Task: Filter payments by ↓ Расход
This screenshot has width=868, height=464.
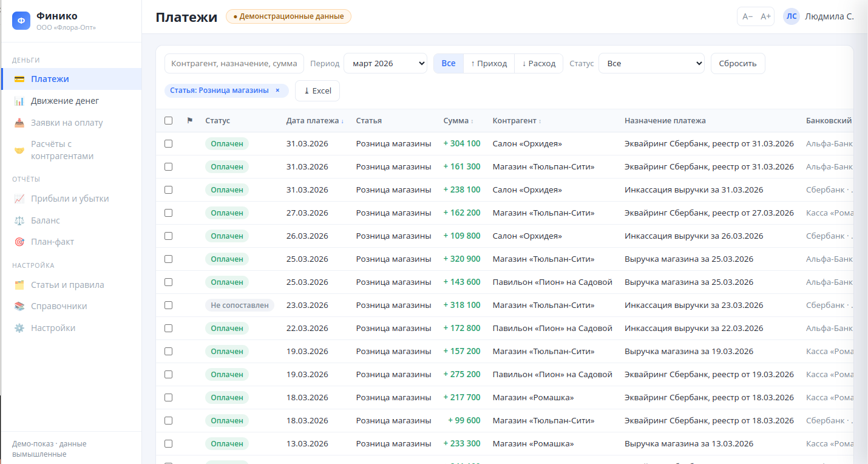Action: click(538, 63)
